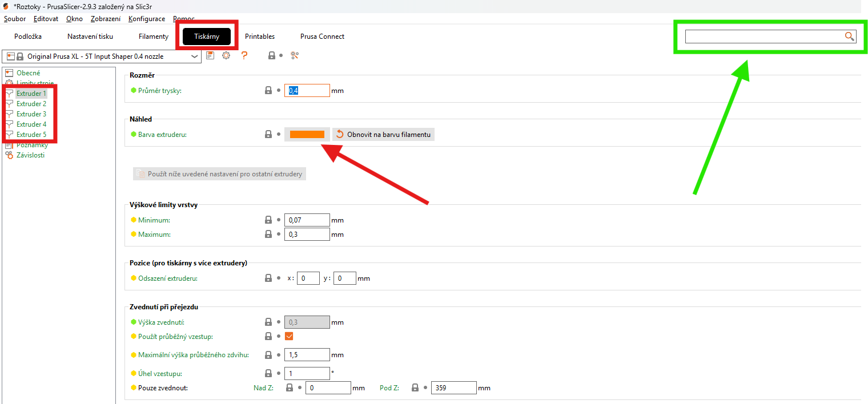Open the Závislosti section in sidebar

(30, 155)
